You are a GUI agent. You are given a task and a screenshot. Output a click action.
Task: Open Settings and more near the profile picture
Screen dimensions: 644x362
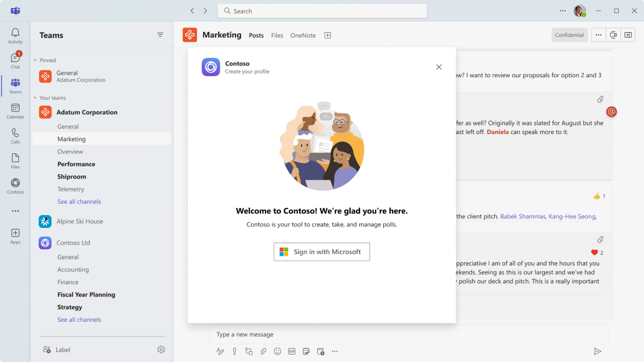click(562, 11)
